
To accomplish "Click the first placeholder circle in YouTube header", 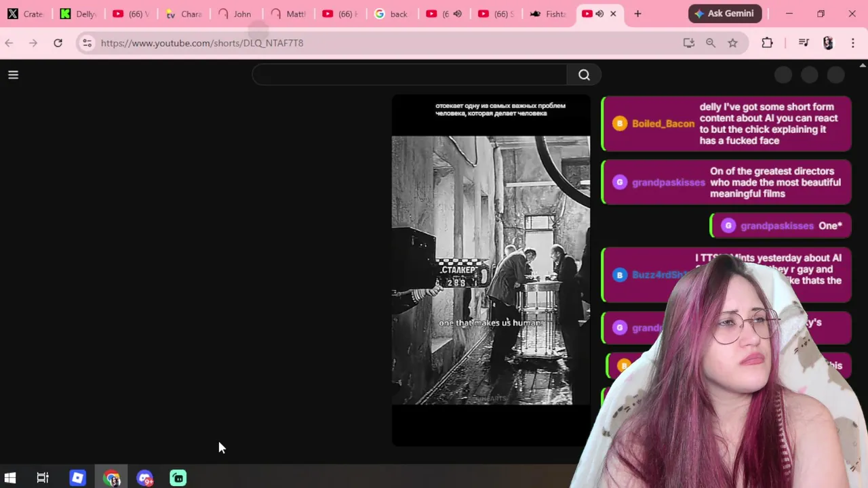I will (x=783, y=75).
